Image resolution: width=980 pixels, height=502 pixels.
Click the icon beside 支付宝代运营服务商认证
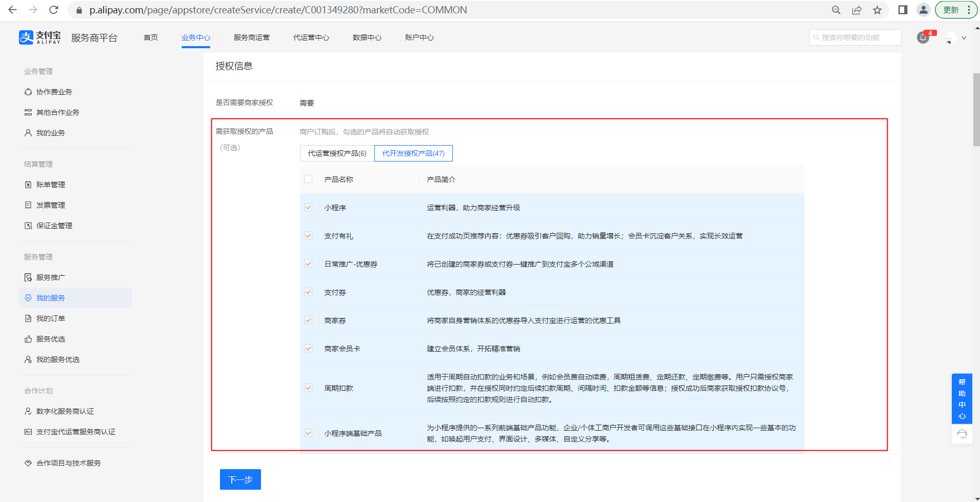[28, 432]
